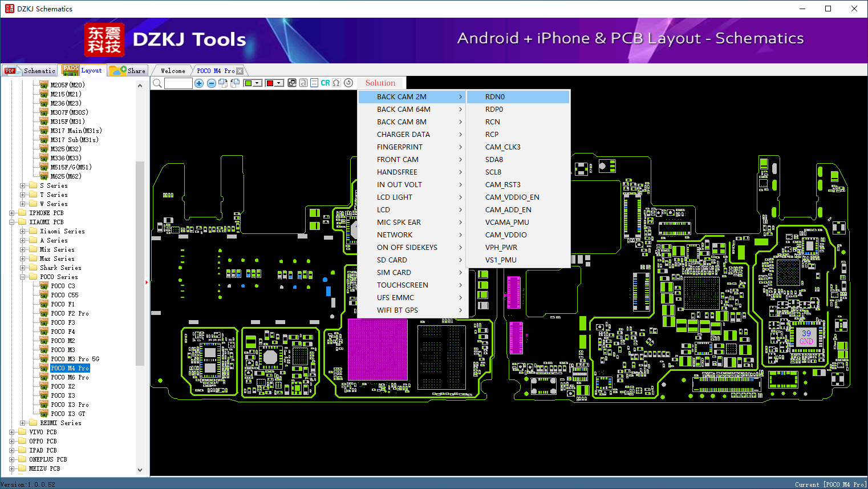Open the WIFI BT GPS menu item

point(413,310)
